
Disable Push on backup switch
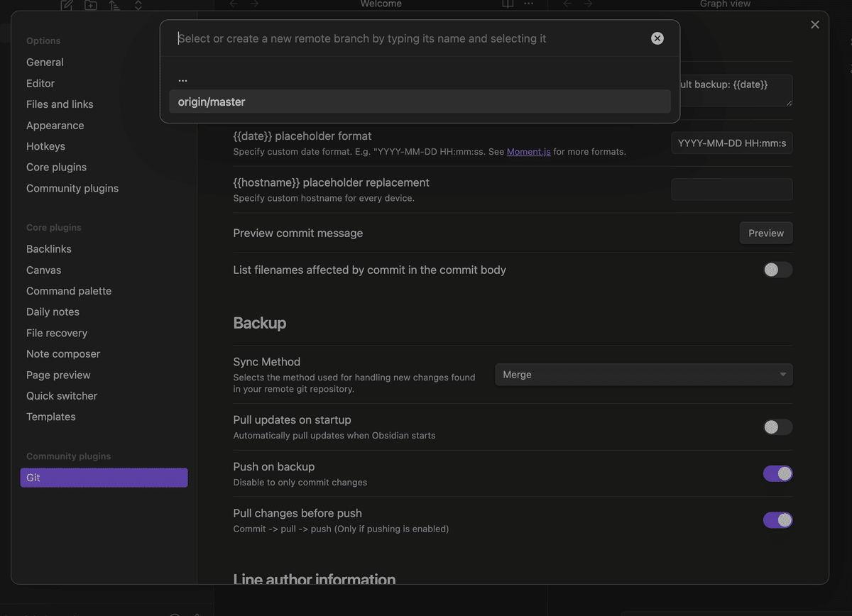click(777, 473)
